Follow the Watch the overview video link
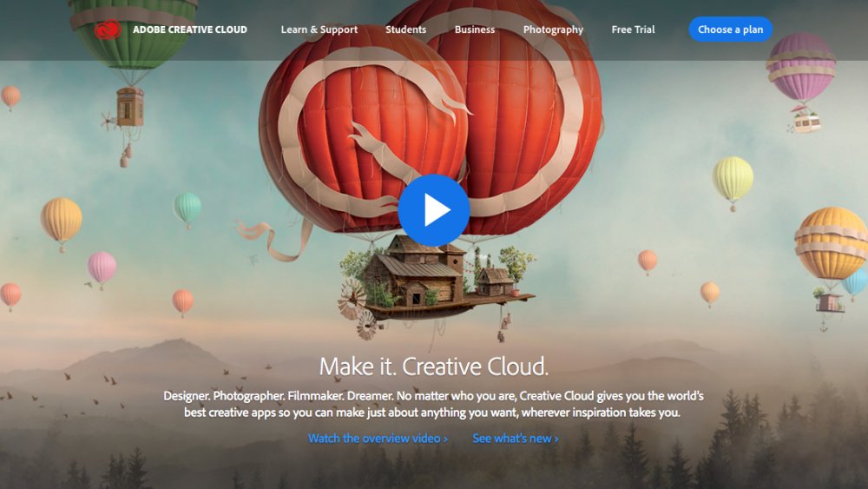868x489 pixels. (378, 438)
